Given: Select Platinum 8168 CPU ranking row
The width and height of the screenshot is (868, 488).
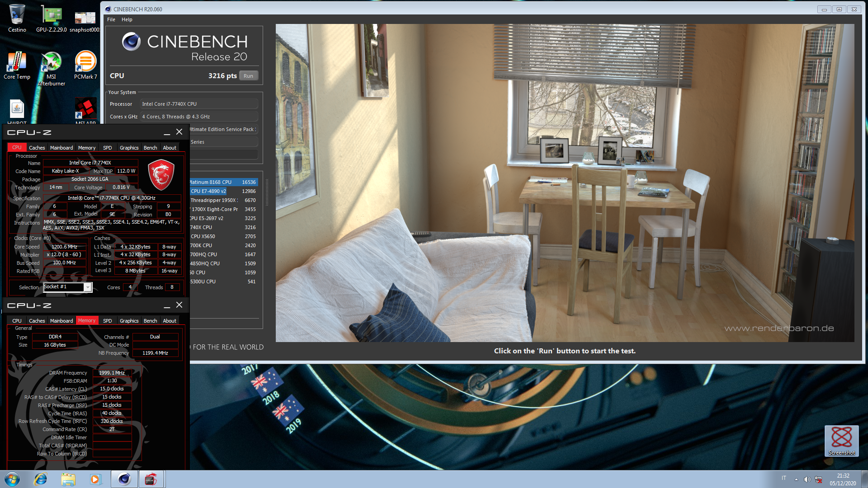Looking at the screenshot, I should (224, 182).
